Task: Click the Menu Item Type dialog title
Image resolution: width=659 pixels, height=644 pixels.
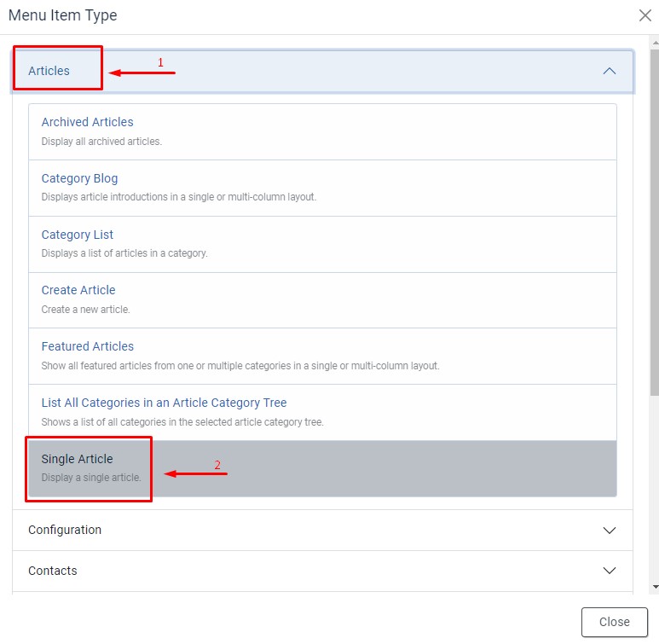Action: coord(63,15)
